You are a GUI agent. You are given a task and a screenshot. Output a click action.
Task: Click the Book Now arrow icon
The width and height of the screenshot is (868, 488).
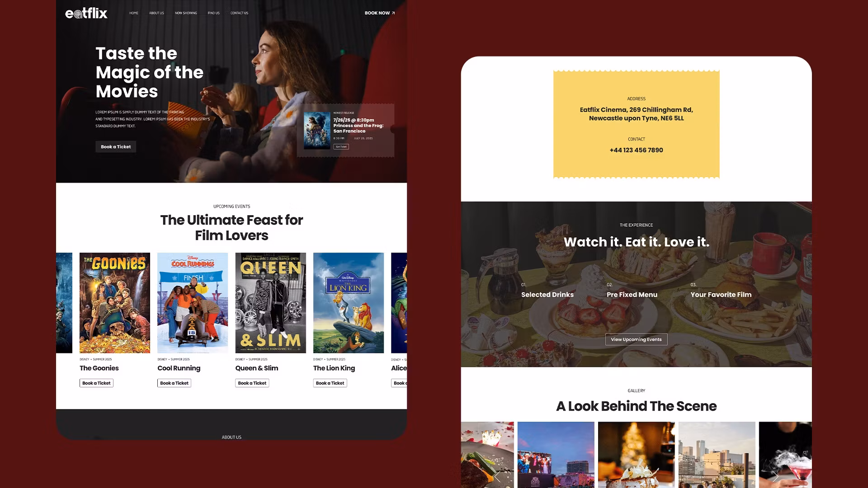point(393,13)
